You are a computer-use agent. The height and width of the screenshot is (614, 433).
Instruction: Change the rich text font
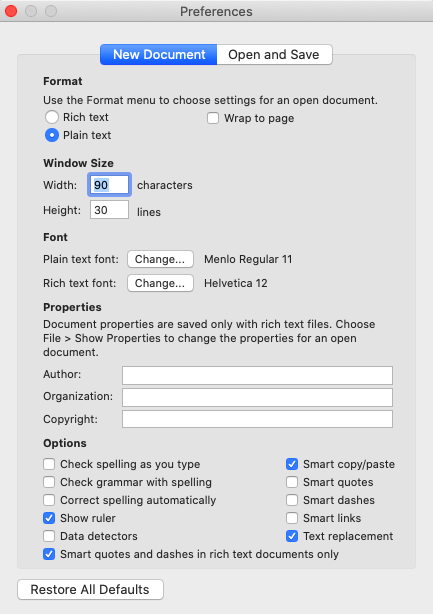[160, 283]
